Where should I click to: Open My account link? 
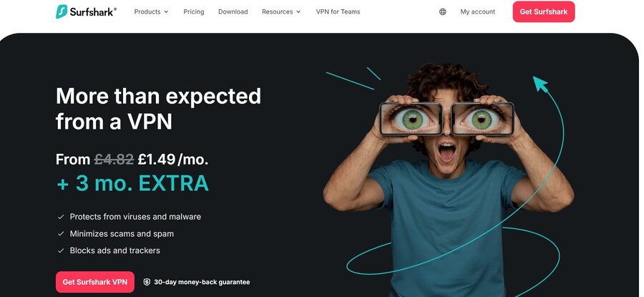478,12
